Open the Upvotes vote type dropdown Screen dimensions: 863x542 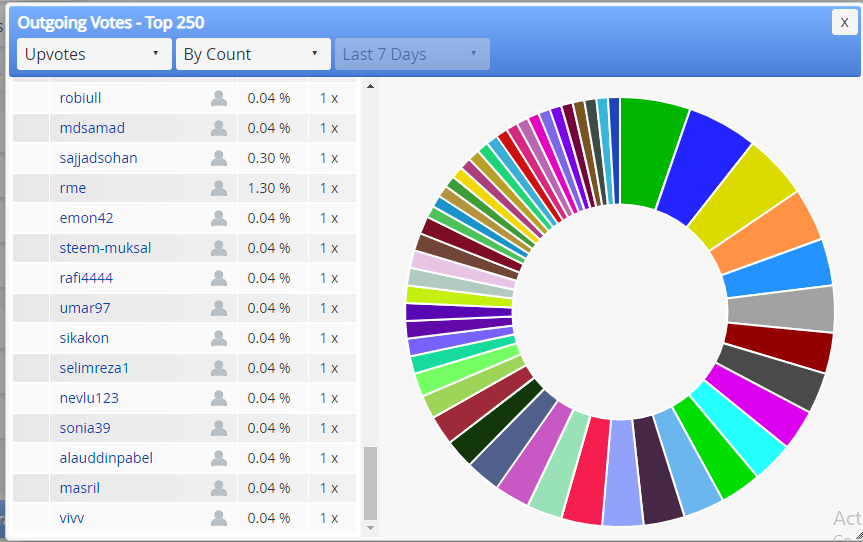click(x=94, y=54)
